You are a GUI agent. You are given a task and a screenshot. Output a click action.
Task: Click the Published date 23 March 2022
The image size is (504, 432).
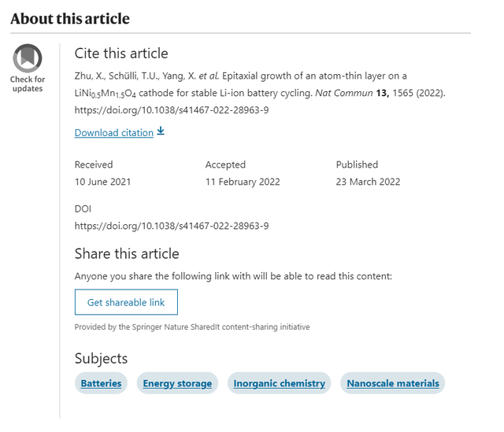pos(369,182)
